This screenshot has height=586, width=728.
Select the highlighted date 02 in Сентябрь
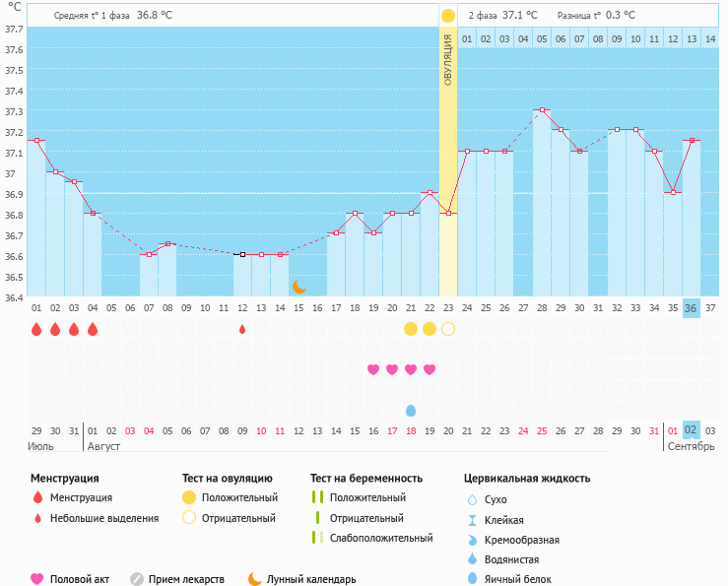(692, 430)
